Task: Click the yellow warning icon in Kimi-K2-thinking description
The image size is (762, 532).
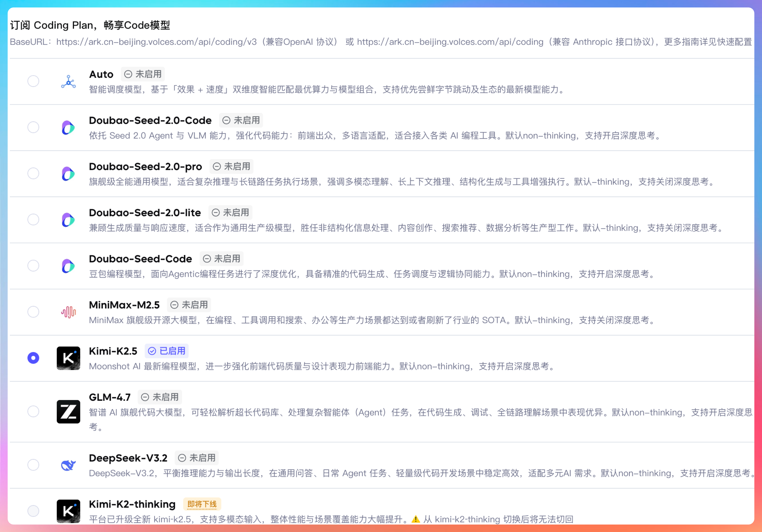Action: pos(416,519)
